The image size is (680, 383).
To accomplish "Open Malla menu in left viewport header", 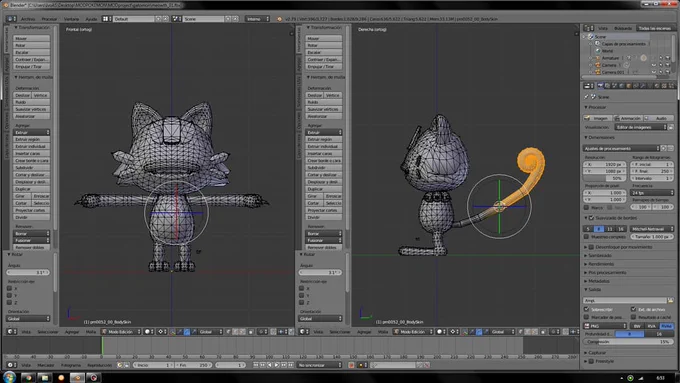I will pos(91,332).
